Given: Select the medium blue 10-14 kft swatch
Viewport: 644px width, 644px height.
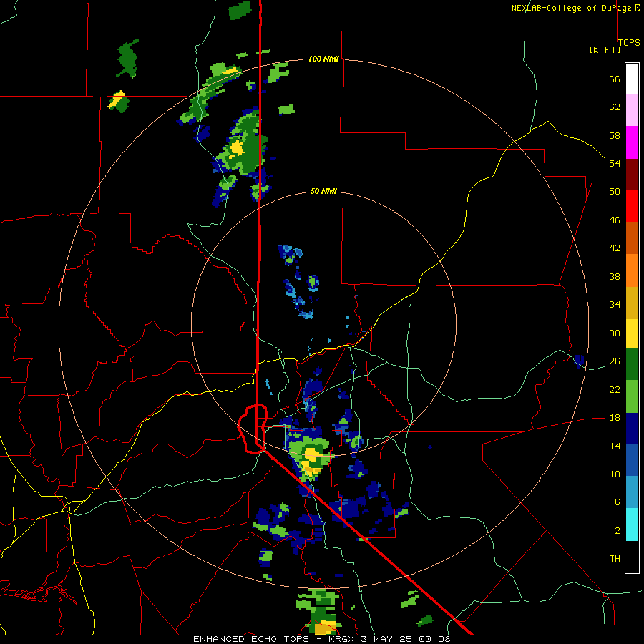Looking at the screenshot, I should click(632, 460).
